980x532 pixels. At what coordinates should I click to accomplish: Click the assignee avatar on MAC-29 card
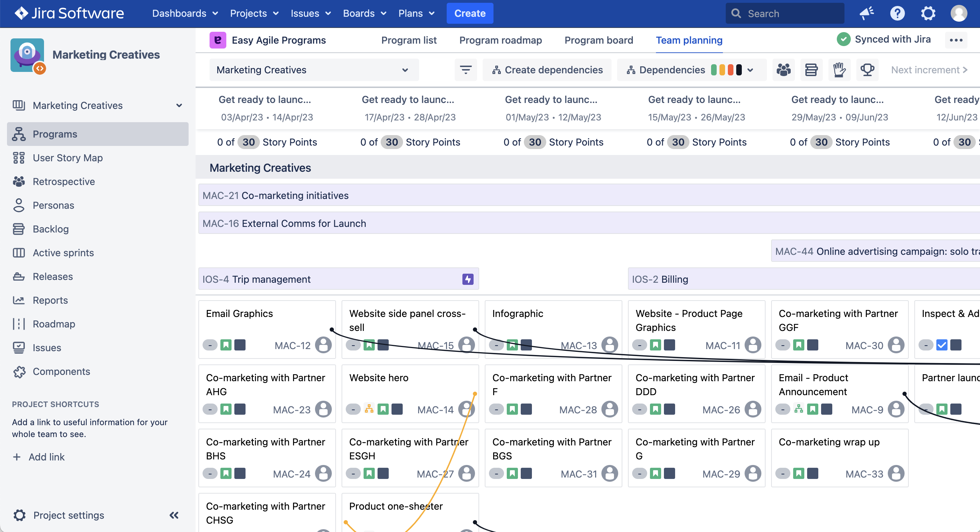coord(753,473)
